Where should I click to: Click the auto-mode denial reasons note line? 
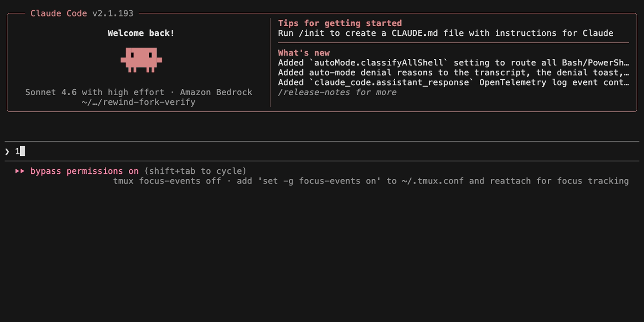(x=454, y=73)
